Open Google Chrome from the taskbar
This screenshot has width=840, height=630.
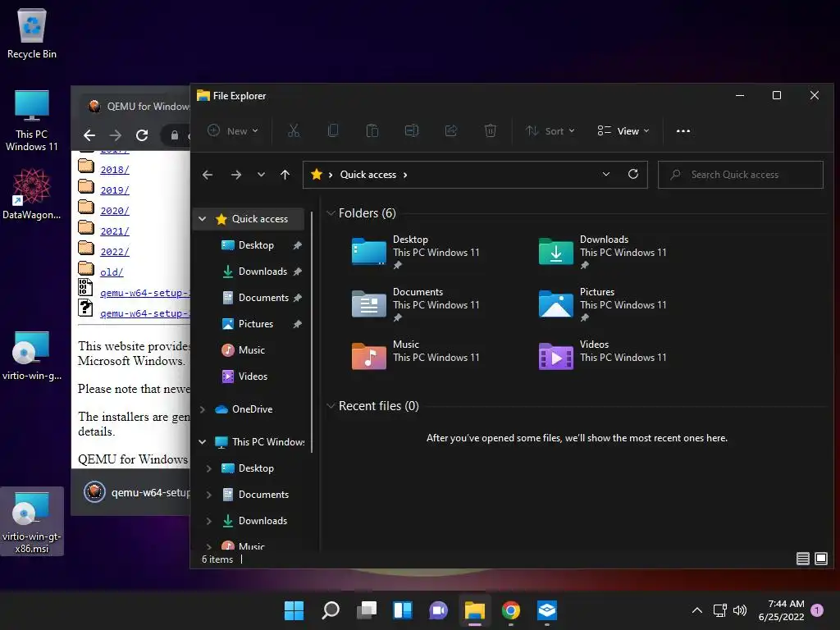pyautogui.click(x=510, y=610)
